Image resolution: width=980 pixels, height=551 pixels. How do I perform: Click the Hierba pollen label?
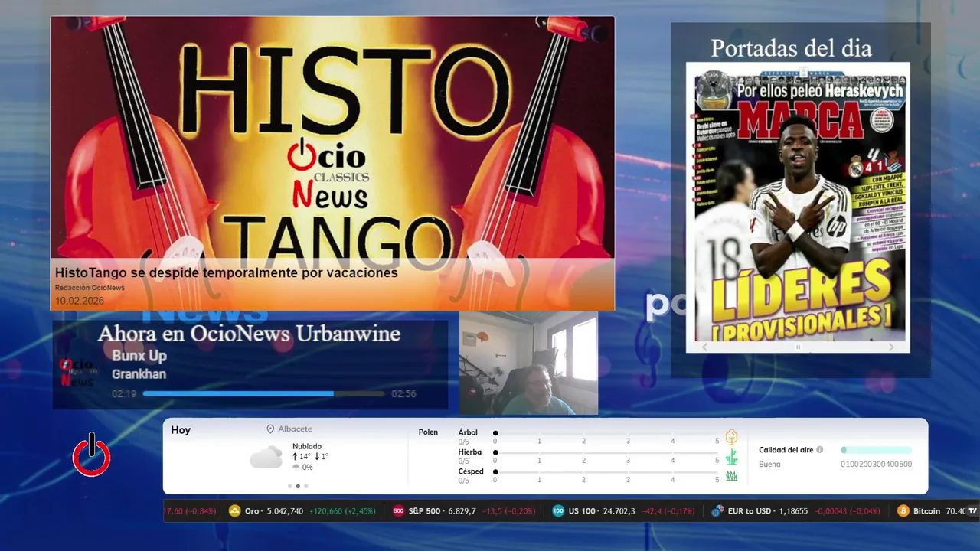click(470, 452)
